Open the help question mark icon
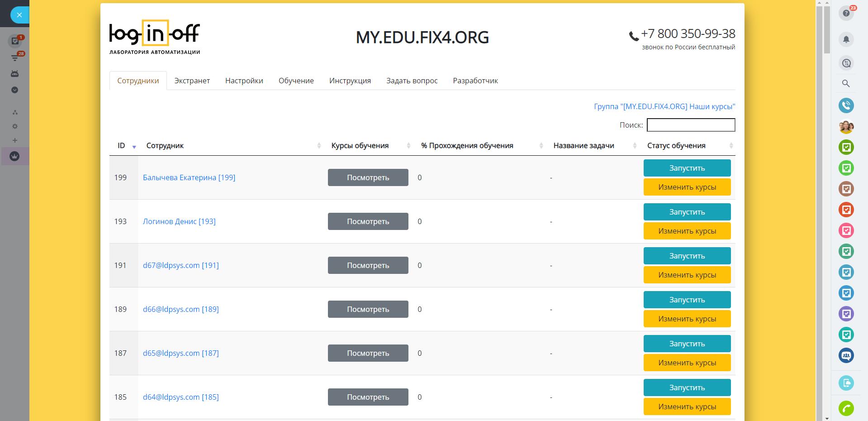 (x=846, y=13)
